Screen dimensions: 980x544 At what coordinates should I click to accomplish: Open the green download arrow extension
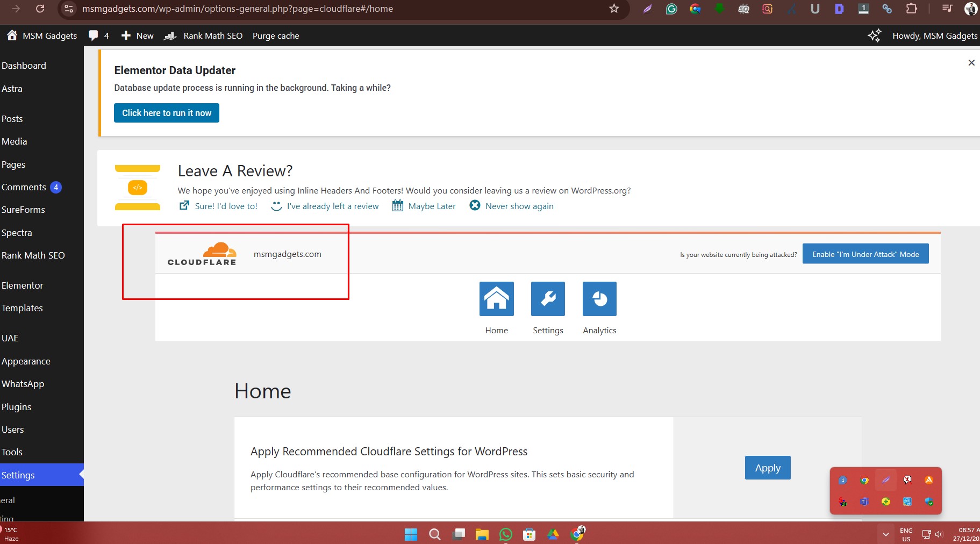point(719,9)
